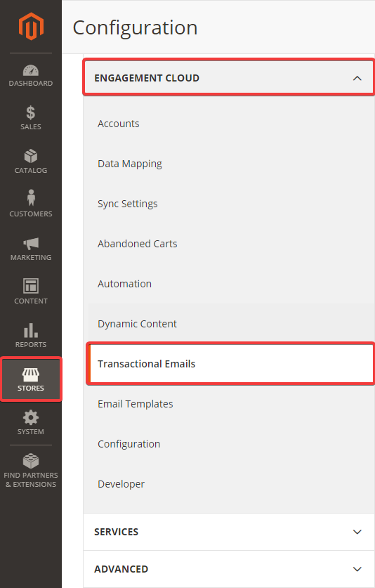Expand the Advanced section
The width and height of the screenshot is (375, 588).
click(229, 569)
